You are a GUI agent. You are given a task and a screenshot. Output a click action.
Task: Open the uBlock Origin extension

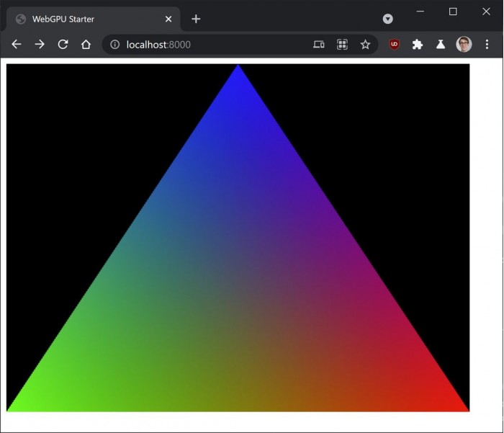394,45
